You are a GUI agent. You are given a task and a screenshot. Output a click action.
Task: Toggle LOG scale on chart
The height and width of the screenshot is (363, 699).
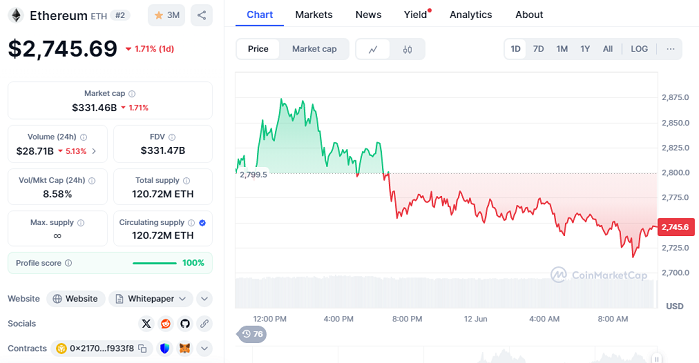[x=639, y=49]
